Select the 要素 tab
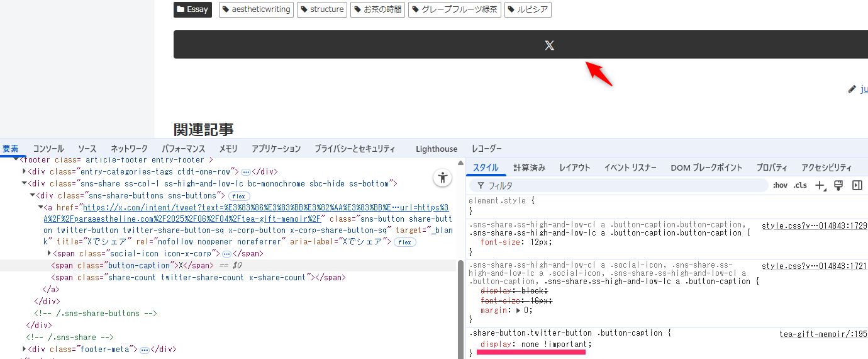Image resolution: width=868 pixels, height=359 pixels. click(x=11, y=149)
